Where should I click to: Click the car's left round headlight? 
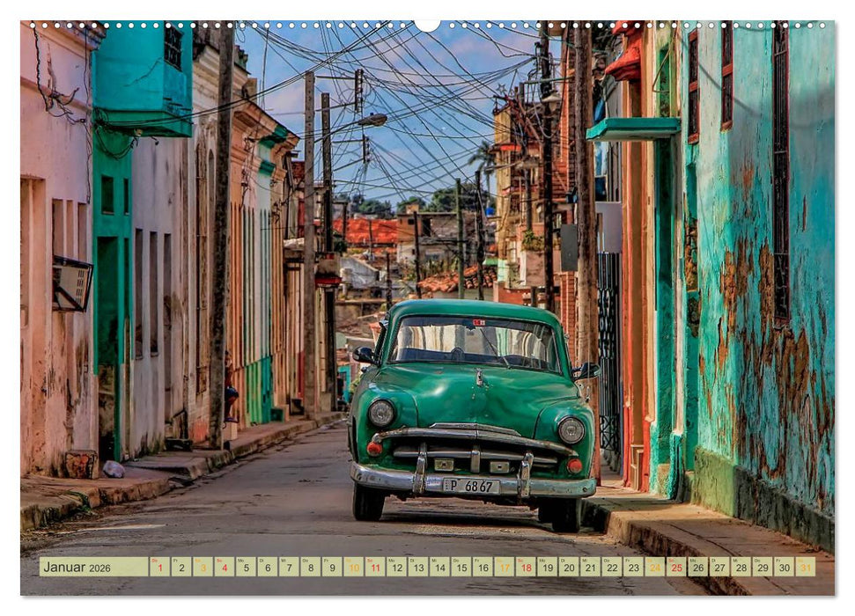381,413
